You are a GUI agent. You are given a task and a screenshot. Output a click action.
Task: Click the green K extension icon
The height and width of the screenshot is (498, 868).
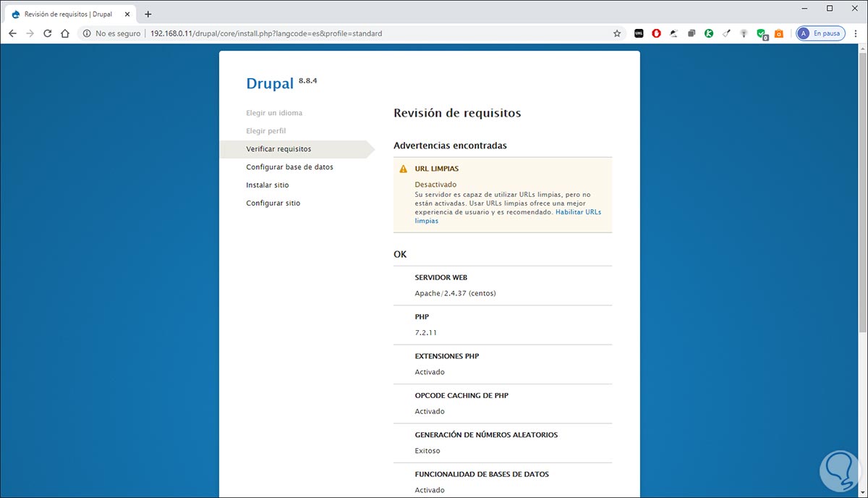pyautogui.click(x=709, y=33)
